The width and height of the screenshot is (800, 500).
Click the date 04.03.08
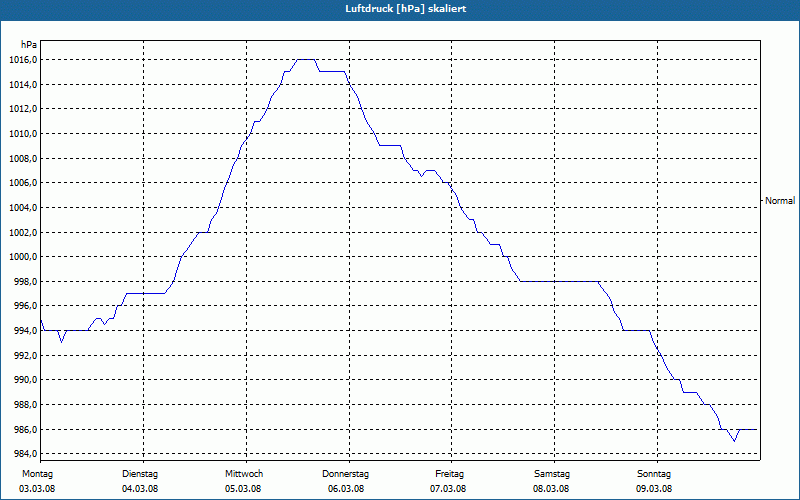tap(140, 489)
